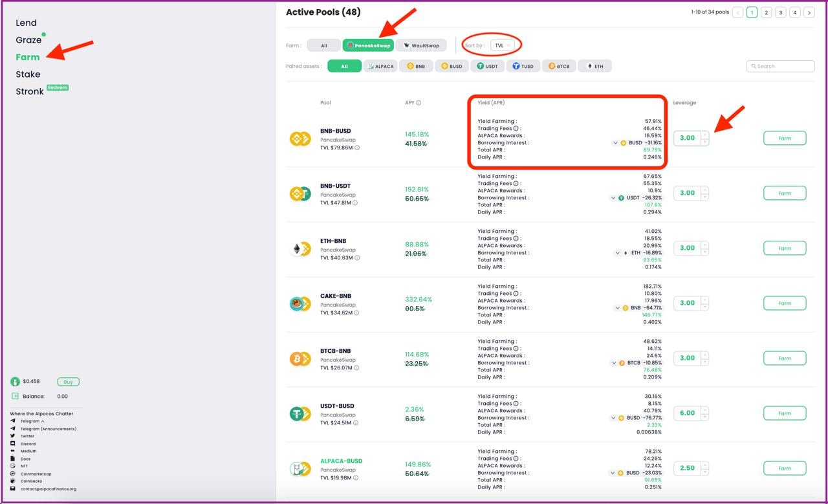Screen dimensions: 828x504
Task: Click the TVL info icon for BNB-BUSD
Action: (357, 148)
